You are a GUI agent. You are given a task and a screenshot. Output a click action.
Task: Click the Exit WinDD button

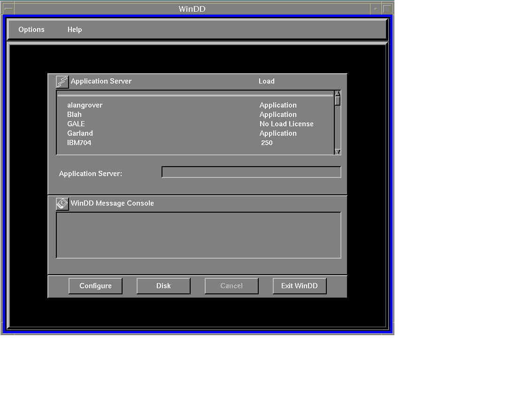coord(299,286)
